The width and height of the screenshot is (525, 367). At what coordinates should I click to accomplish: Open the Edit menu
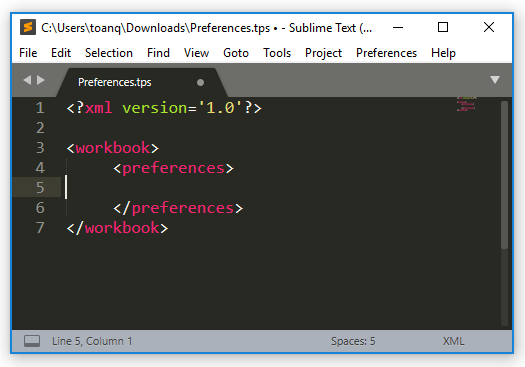61,53
